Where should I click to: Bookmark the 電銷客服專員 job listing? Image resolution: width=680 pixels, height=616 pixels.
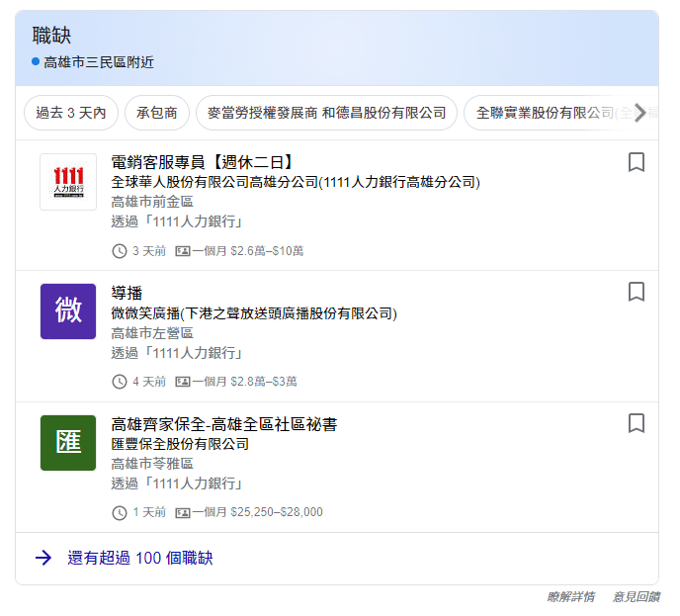point(637,162)
